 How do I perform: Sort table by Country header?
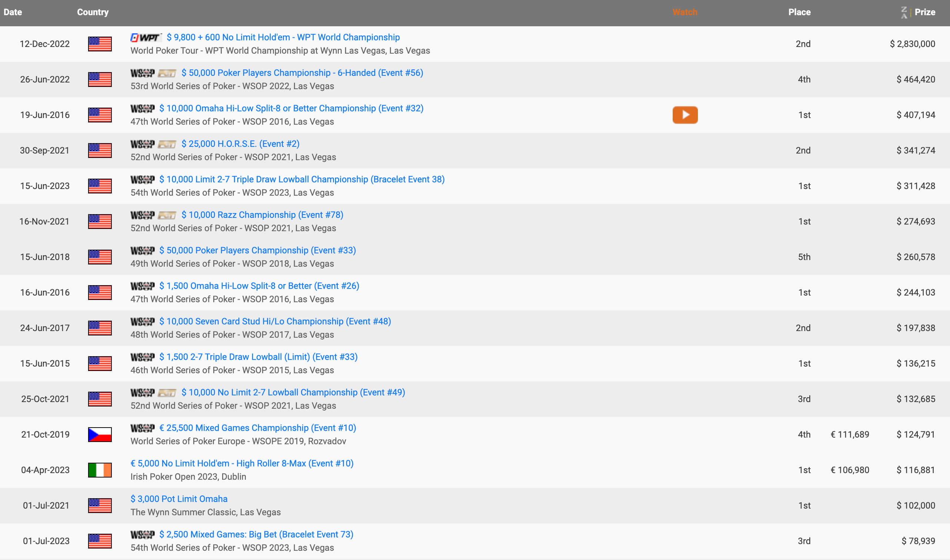(93, 12)
